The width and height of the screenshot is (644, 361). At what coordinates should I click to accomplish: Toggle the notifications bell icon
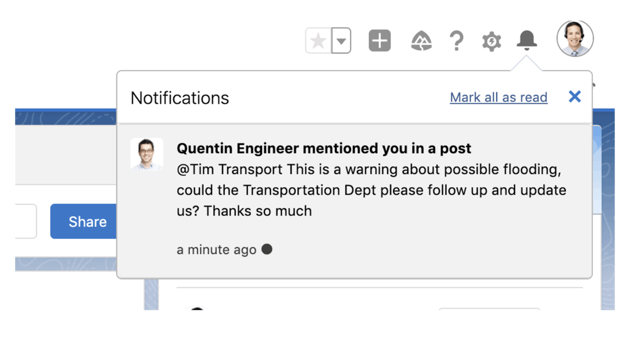coord(527,40)
